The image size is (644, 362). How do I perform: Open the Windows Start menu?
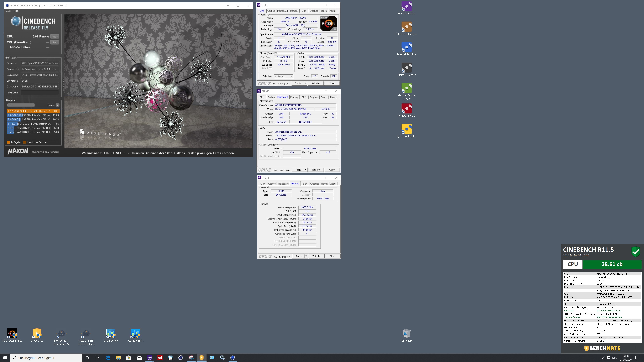5,358
